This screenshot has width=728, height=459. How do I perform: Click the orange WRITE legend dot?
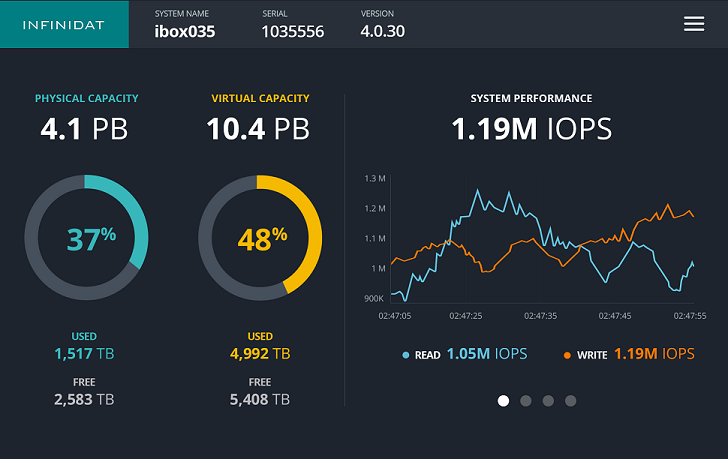coord(568,355)
